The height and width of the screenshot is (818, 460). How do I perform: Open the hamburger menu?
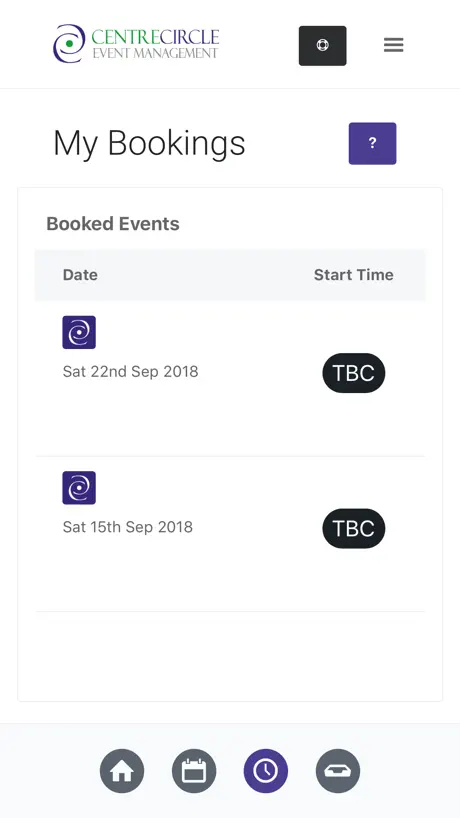point(394,45)
